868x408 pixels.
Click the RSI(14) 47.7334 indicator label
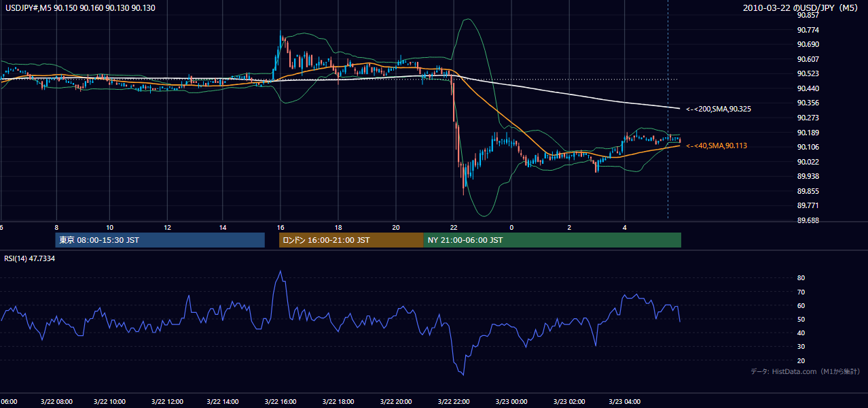tap(30, 259)
